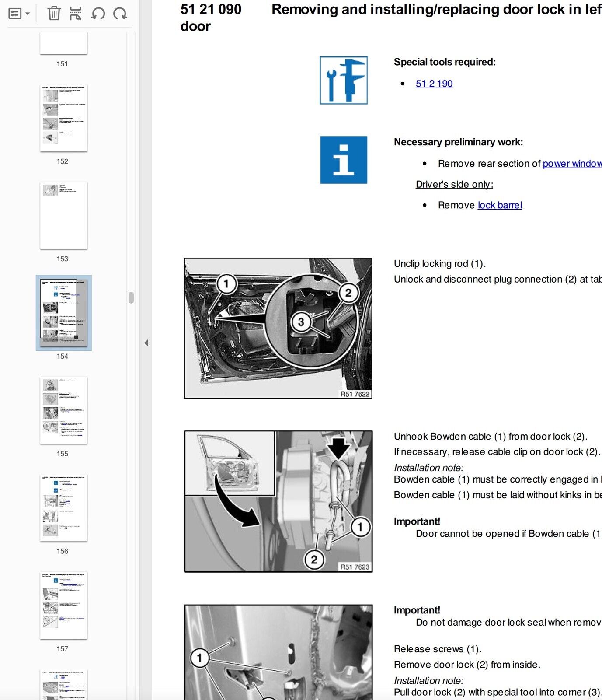602x700 pixels.
Task: Open the thumbnail options menu dropdown
Action: tap(19, 14)
